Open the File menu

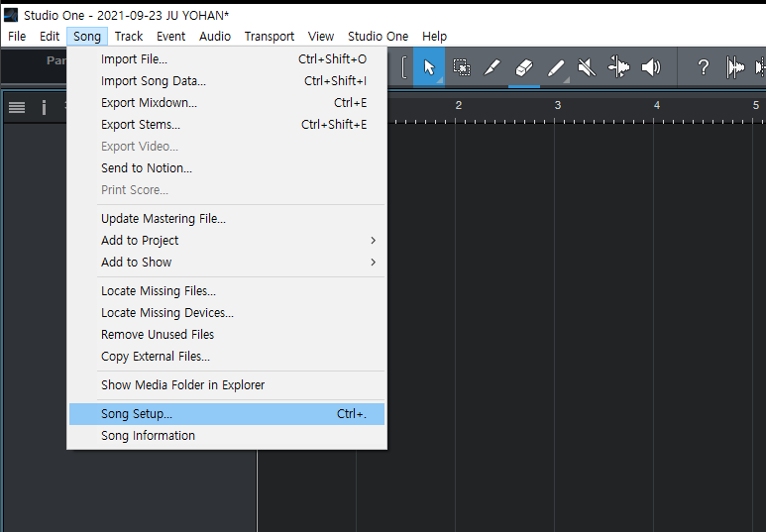point(17,36)
